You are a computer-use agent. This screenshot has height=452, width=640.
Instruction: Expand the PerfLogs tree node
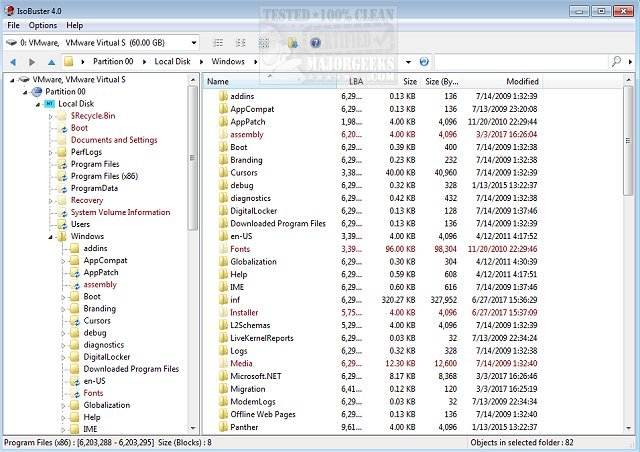(x=51, y=153)
